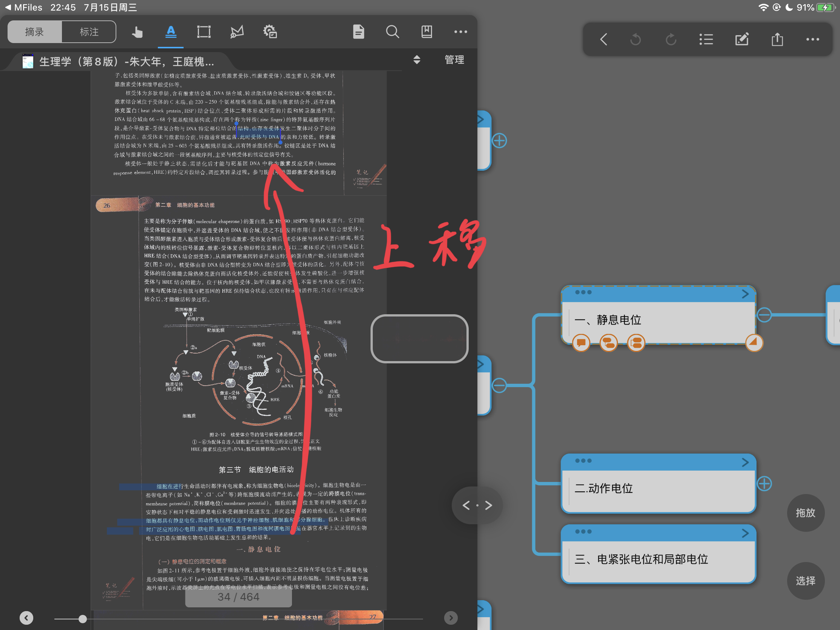This screenshot has width=840, height=630.
Task: Tap the 拖放 round button
Action: coord(805,513)
